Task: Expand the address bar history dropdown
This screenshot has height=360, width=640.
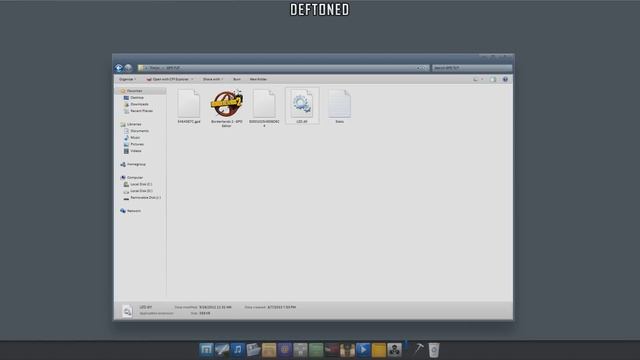Action: 418,68
